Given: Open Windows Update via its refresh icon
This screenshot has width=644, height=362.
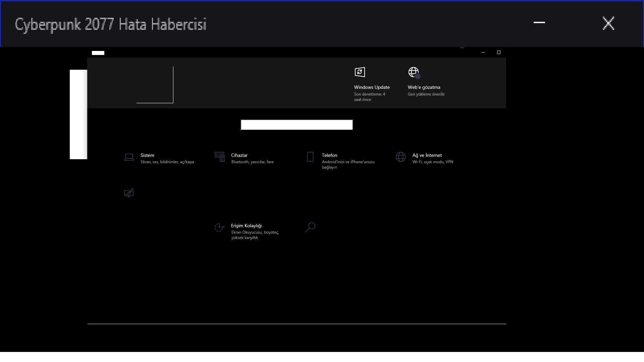Looking at the screenshot, I should point(360,72).
